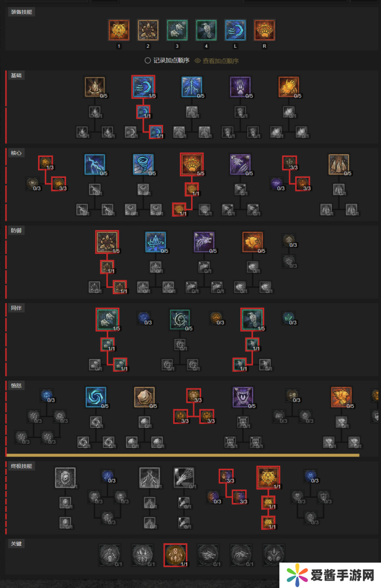Screen dimensions: 381x588
Task: Click the earthen rock armor skill in 防御
Action: pos(107,242)
